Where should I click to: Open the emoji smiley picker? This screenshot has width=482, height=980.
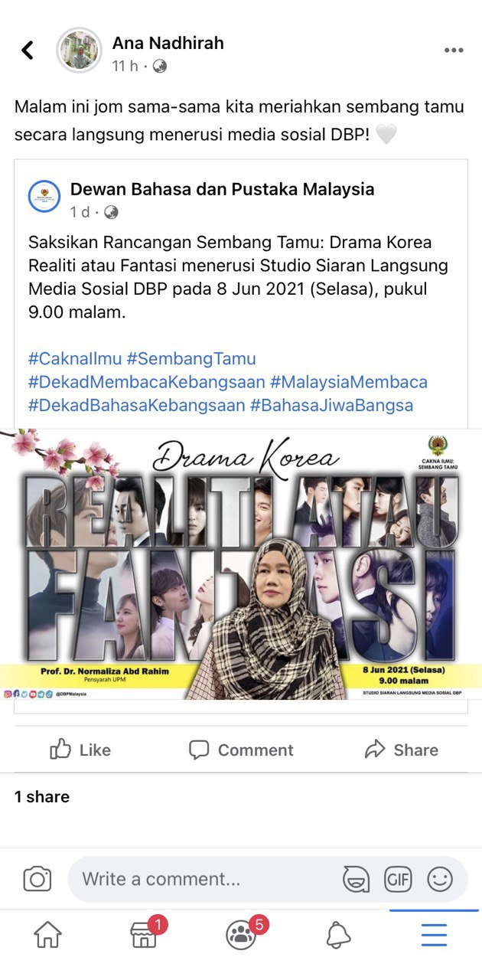click(x=440, y=879)
